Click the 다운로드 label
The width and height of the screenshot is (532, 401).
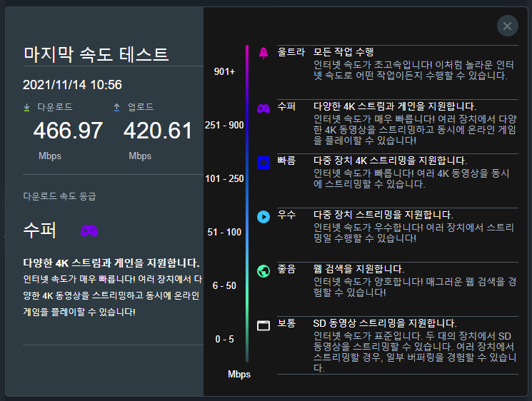click(54, 107)
